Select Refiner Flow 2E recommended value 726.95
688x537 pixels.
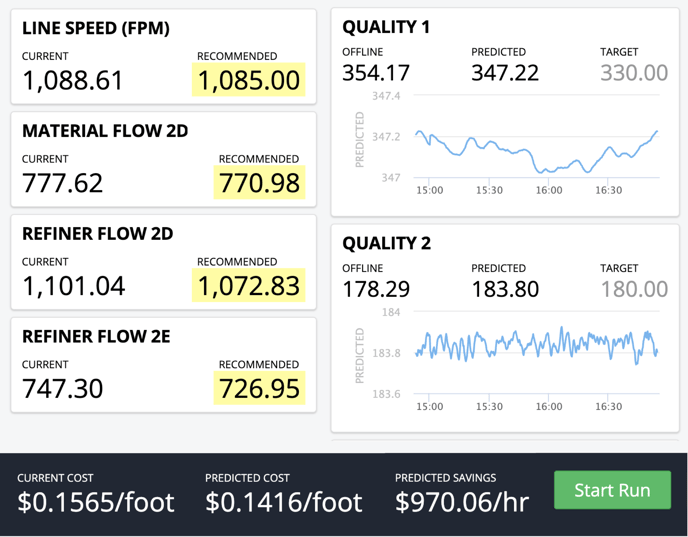pos(259,388)
